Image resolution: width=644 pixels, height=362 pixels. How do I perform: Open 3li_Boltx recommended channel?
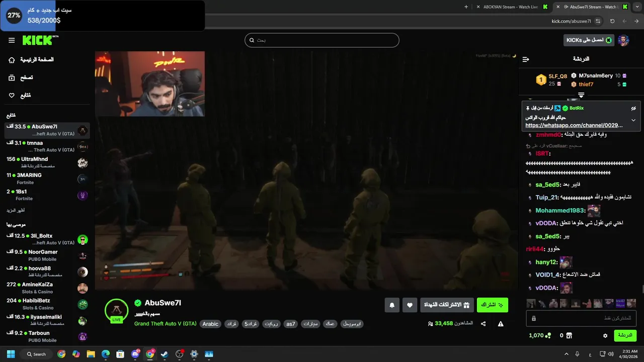point(47,239)
